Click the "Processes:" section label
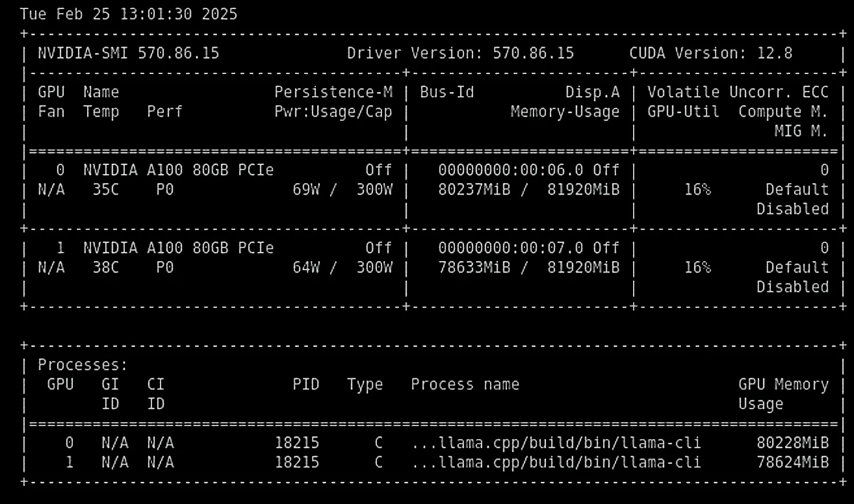This screenshot has width=854, height=504. click(83, 365)
